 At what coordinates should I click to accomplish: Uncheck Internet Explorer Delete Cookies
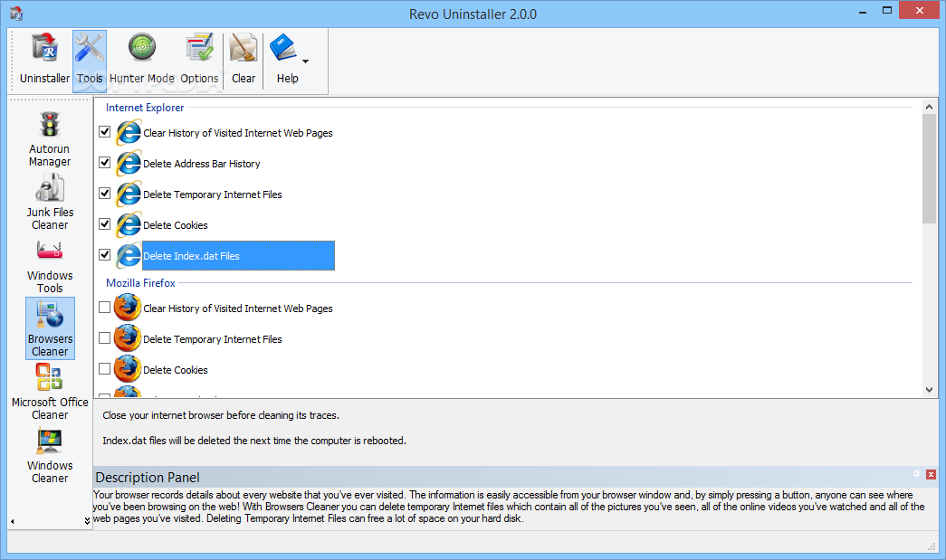click(x=105, y=223)
